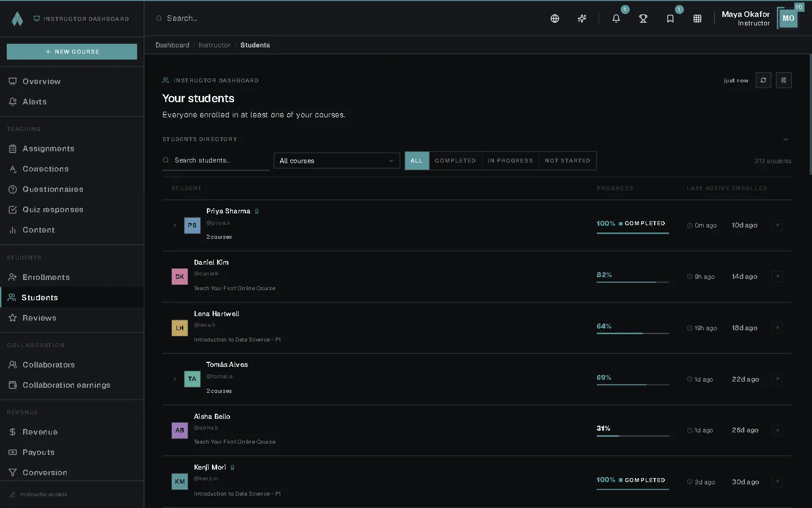Open Priya Sharma's profile arrow icon
The height and width of the screenshot is (508, 812).
[777, 225]
